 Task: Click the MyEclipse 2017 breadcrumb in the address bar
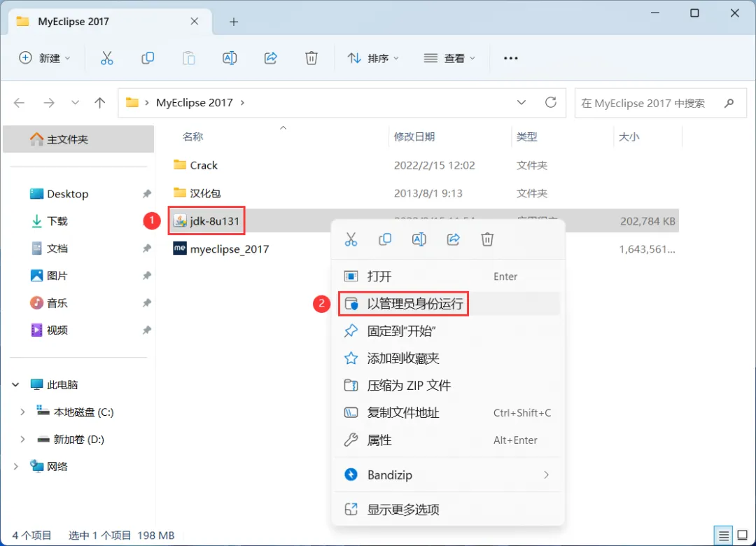[x=195, y=103]
